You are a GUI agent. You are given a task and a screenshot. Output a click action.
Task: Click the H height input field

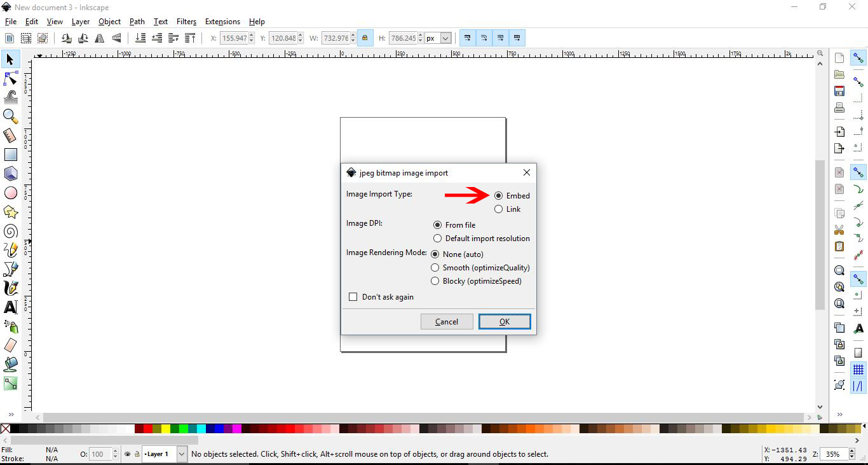tap(403, 38)
